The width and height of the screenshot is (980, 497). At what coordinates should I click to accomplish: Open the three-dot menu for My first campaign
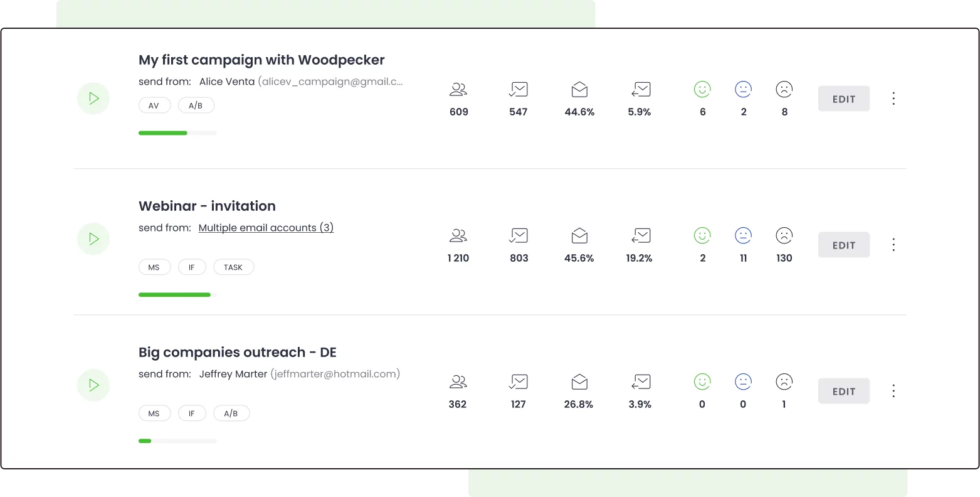(893, 99)
